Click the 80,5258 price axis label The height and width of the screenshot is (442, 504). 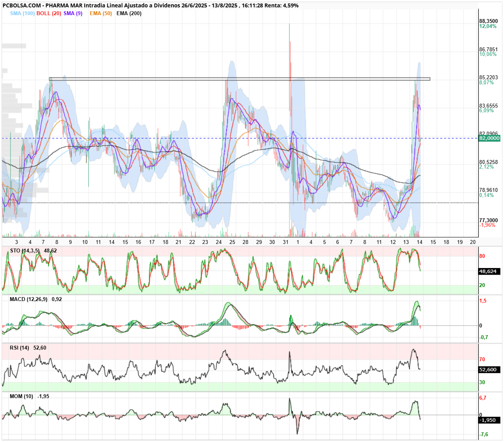488,162
